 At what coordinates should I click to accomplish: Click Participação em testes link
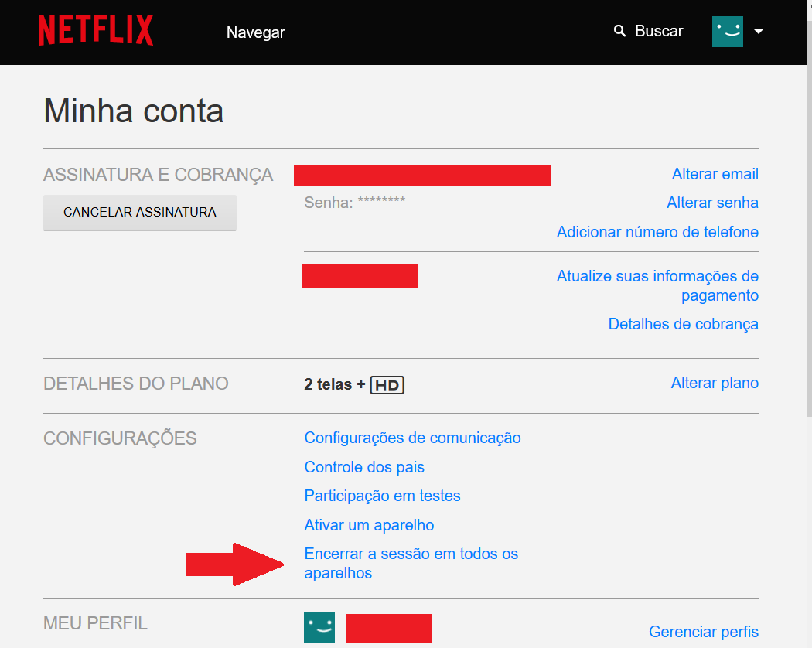coord(383,496)
